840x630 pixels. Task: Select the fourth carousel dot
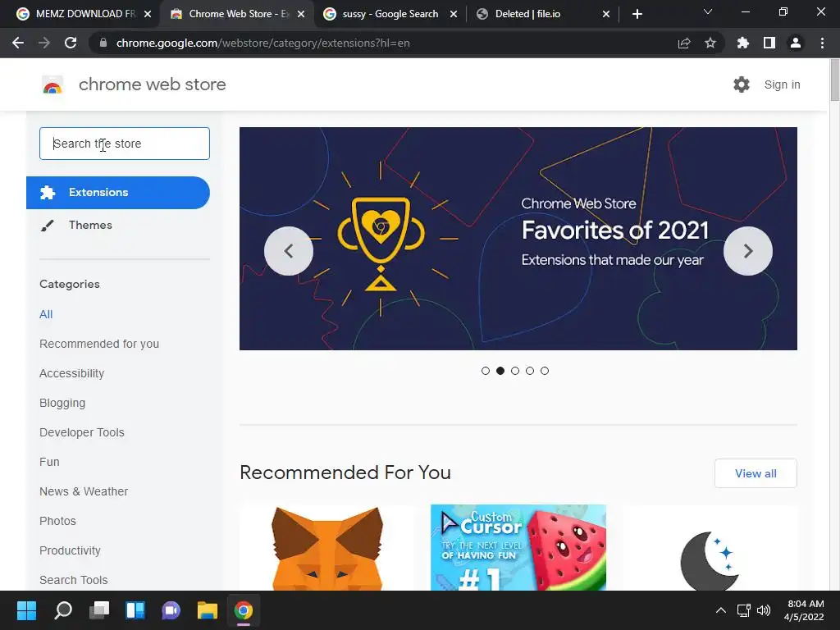(x=530, y=371)
